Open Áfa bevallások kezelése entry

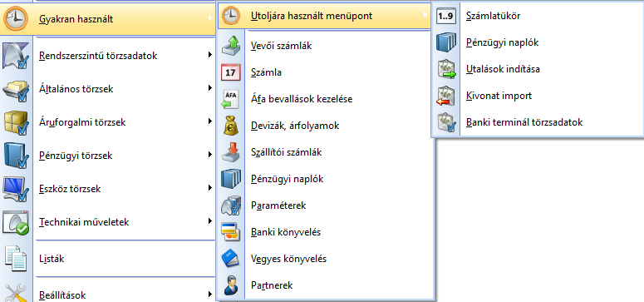tap(326, 99)
